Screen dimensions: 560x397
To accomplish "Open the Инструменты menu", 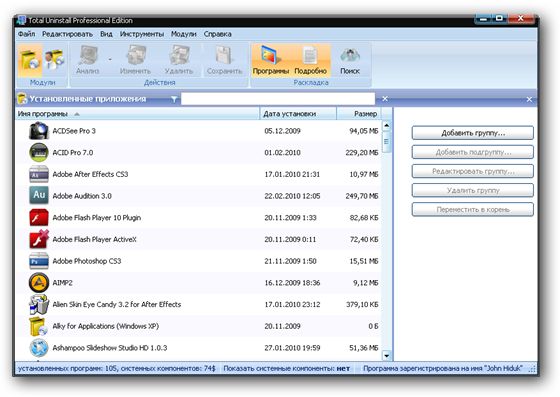I will (142, 34).
